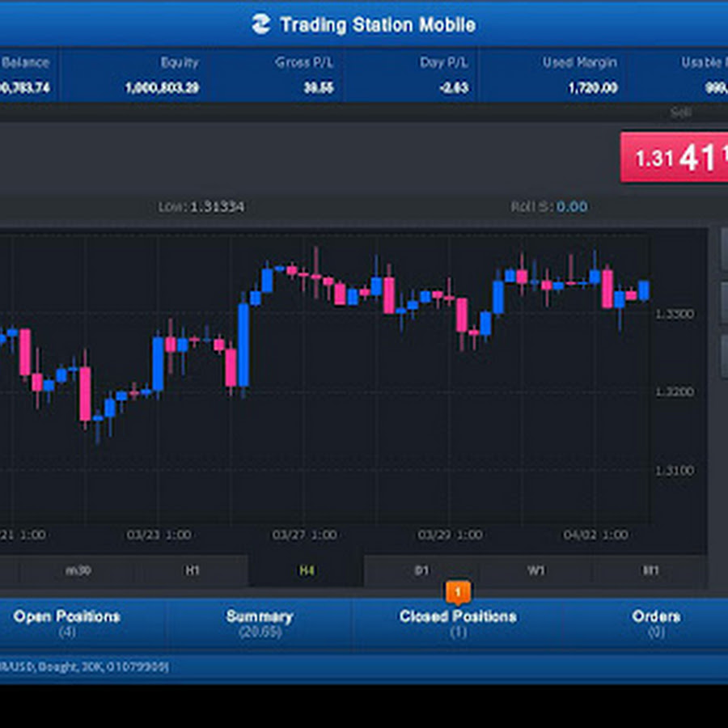Click the 03/29 1:00 date axis label
Viewport: 728px width, 728px height.
click(x=450, y=535)
